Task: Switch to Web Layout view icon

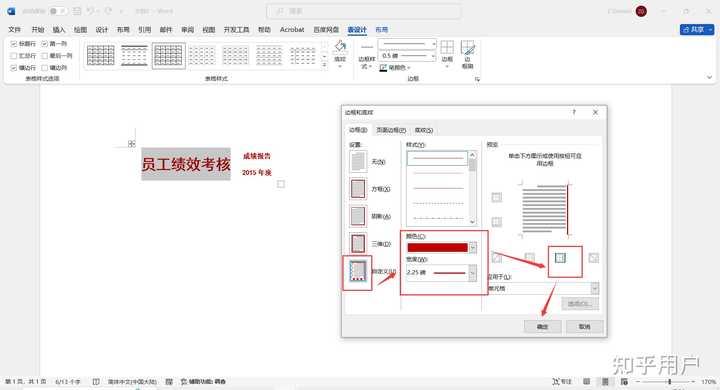Action: (x=624, y=382)
